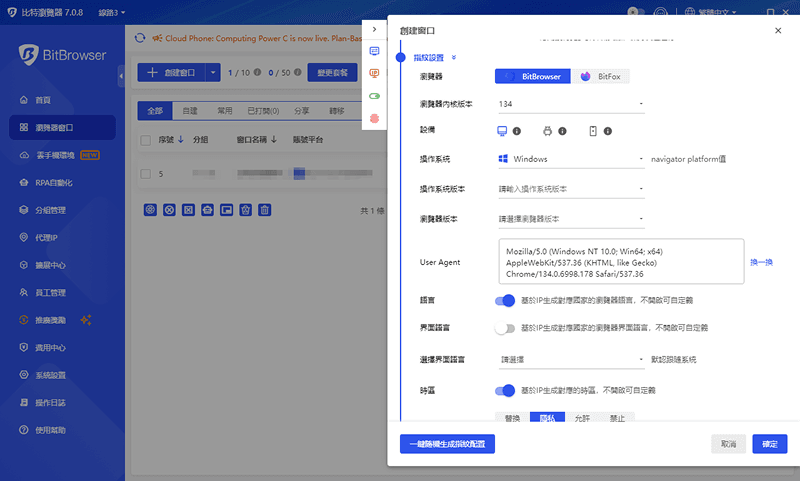Select the mobile phone device icon

click(x=592, y=131)
